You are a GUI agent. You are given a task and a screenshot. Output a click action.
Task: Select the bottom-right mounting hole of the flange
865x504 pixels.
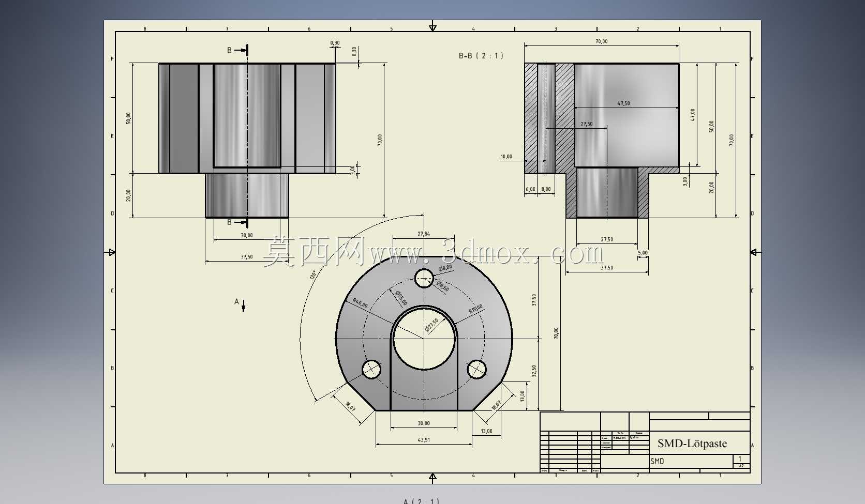[x=476, y=369]
